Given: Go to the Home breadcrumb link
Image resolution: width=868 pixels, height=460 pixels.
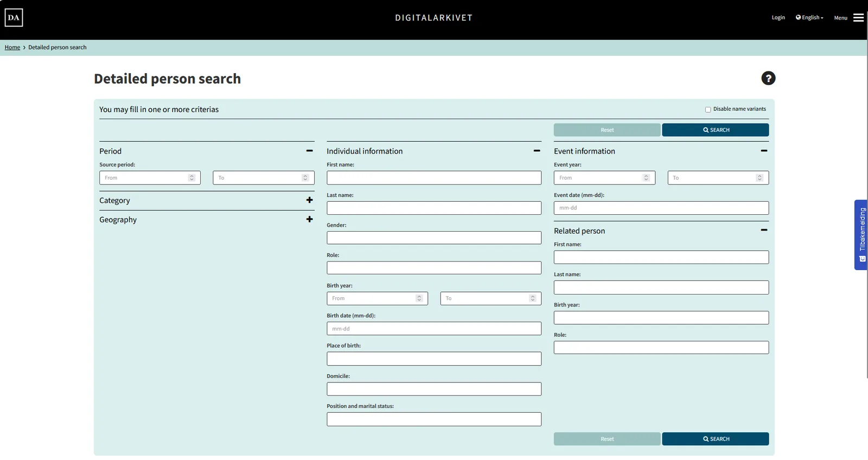Looking at the screenshot, I should click(12, 47).
